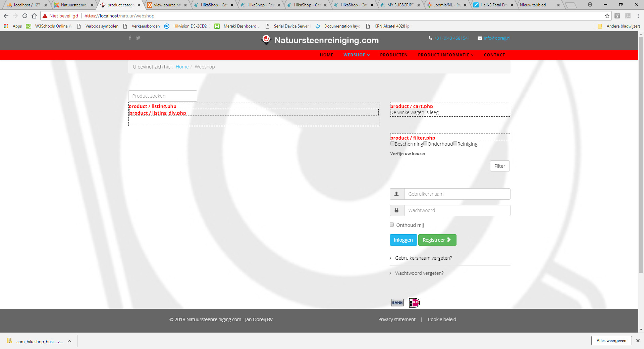Focus the 'Product zoeken' search field
The width and height of the screenshot is (644, 349).
tap(163, 96)
